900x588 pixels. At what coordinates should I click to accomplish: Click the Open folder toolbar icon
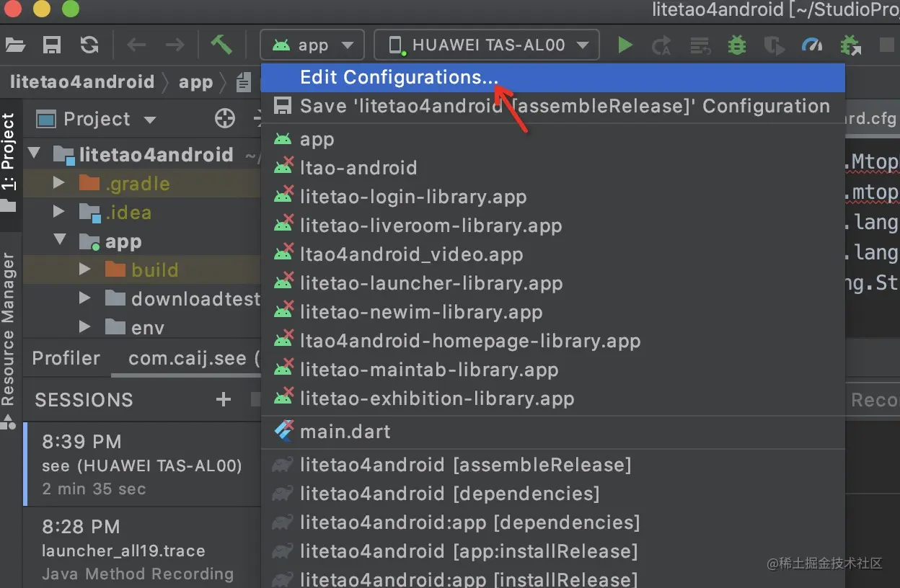(14, 45)
